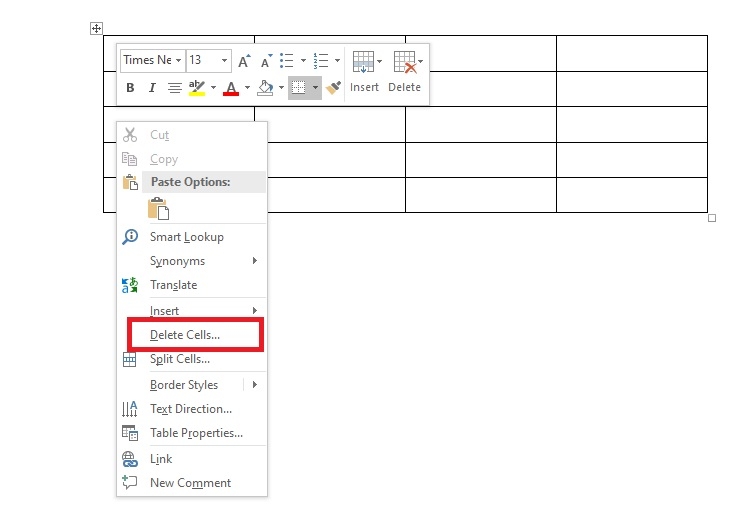Click the Borders icon

[x=298, y=88]
